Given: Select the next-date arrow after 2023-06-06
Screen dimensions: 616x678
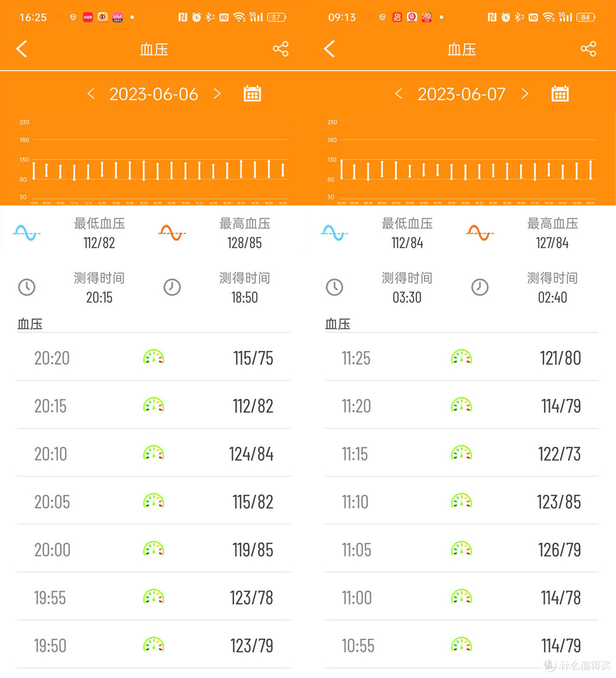Looking at the screenshot, I should click(217, 93).
